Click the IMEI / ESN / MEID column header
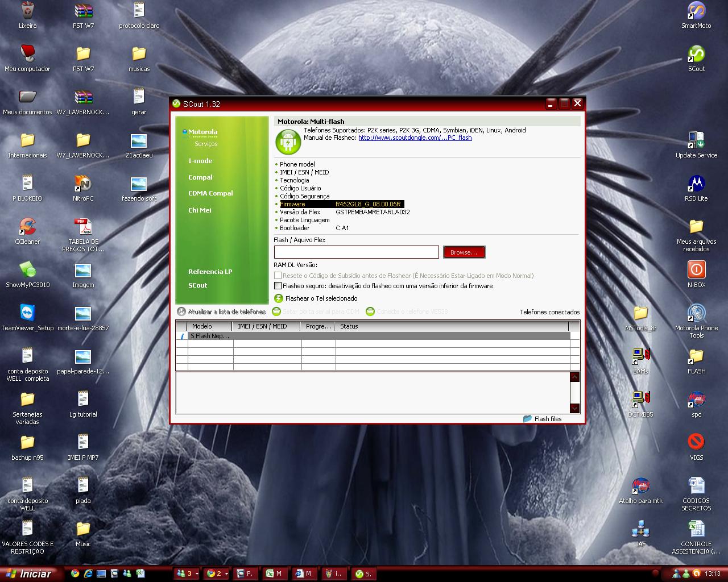The height and width of the screenshot is (582, 728). pyautogui.click(x=267, y=326)
